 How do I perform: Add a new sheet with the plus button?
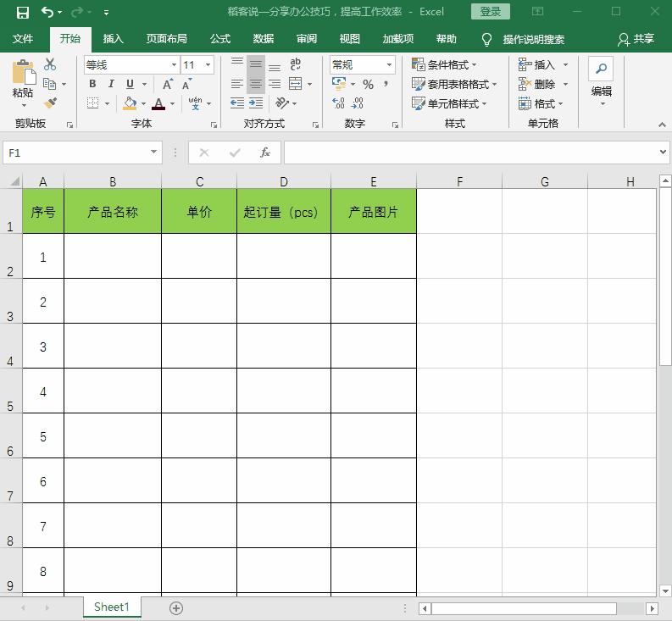coord(176,607)
